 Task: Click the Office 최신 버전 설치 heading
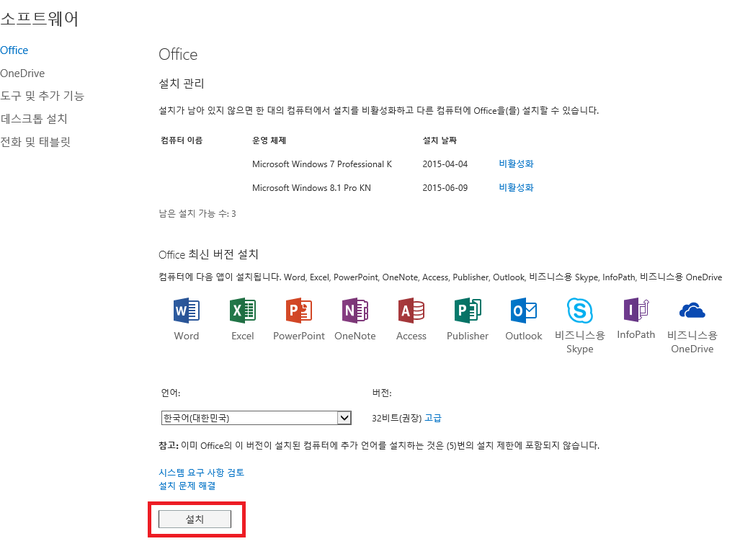coord(208,254)
